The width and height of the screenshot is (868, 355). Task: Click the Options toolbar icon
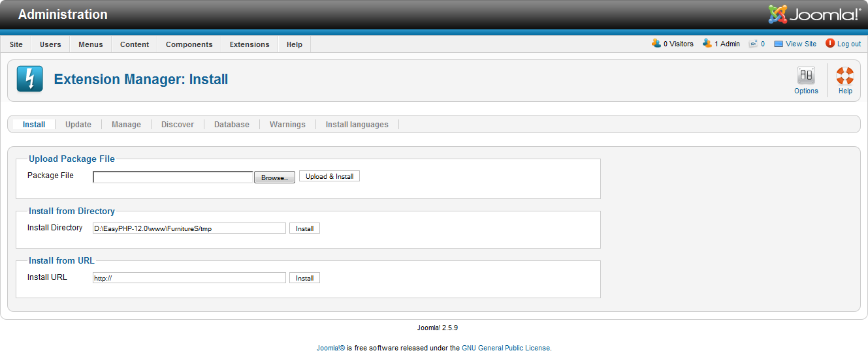point(806,76)
